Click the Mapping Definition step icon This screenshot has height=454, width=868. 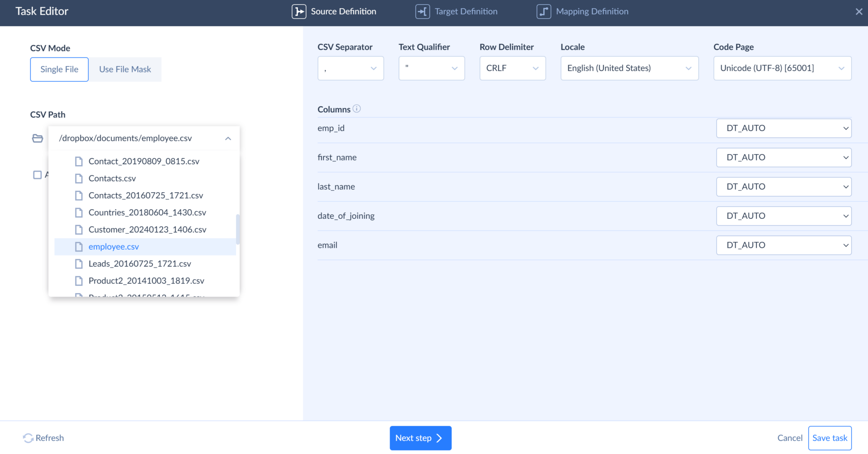tap(543, 11)
